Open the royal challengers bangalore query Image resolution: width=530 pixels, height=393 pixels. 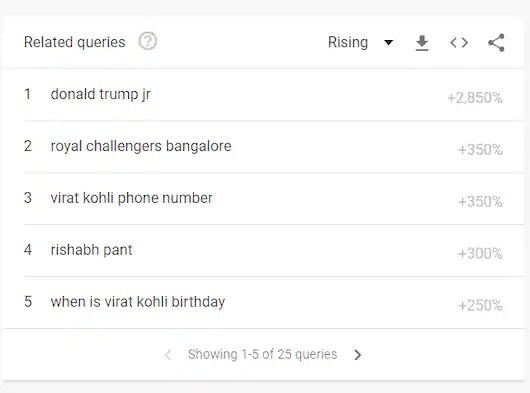[x=141, y=146]
